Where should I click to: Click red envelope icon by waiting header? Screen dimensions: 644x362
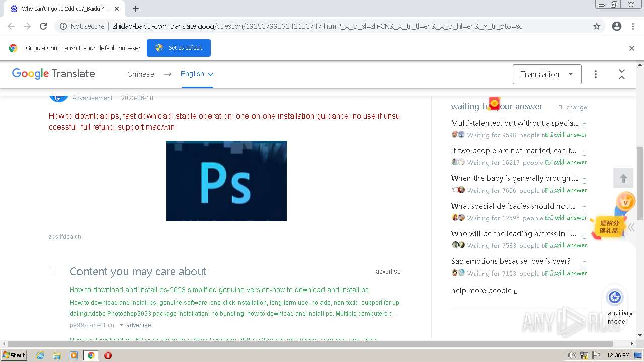pos(494,103)
